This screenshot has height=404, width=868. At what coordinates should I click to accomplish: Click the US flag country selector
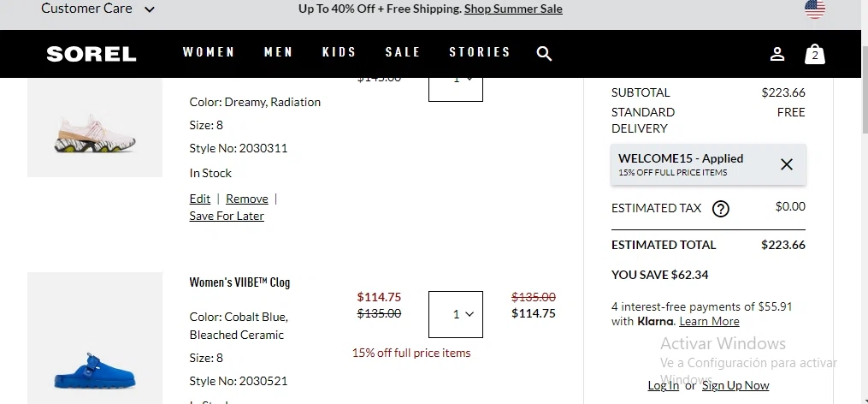tap(815, 9)
